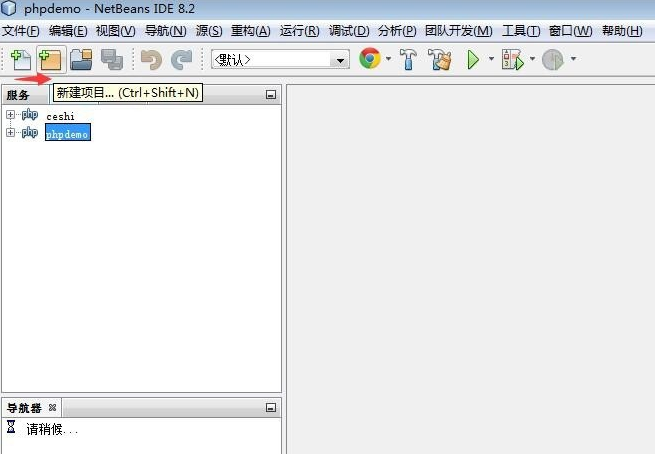This screenshot has width=655, height=454.
Task: Open the 编辑(E) menu
Action: pos(68,31)
